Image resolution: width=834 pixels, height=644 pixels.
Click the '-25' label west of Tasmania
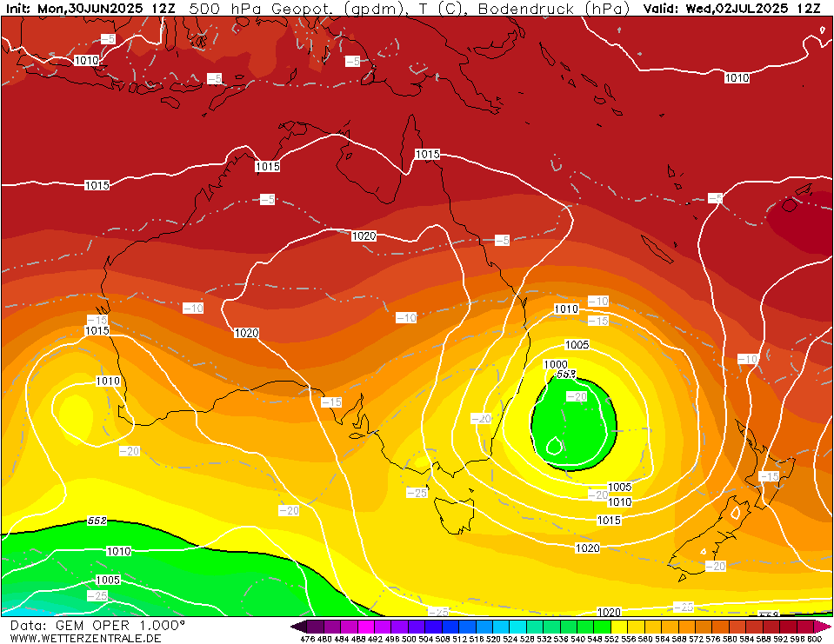[x=417, y=493]
